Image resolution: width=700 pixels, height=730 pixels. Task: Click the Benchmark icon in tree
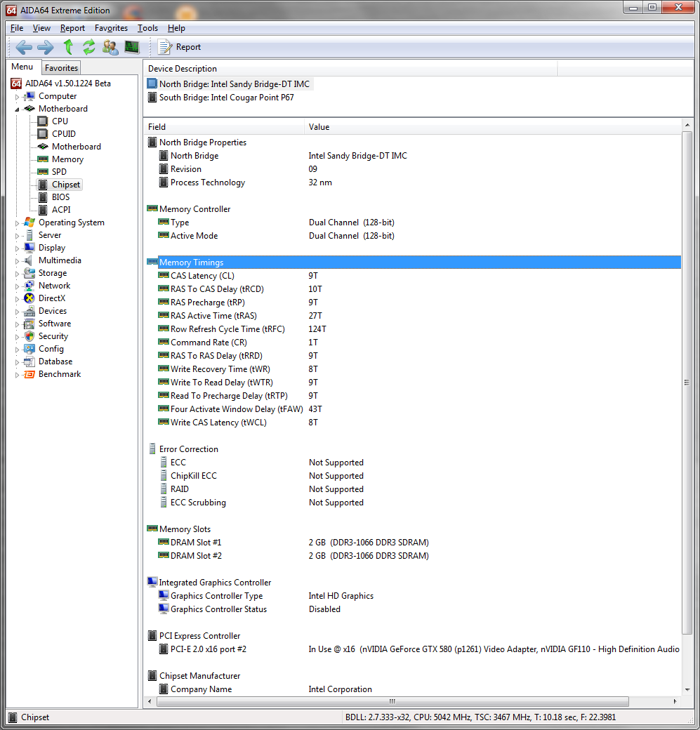point(29,374)
